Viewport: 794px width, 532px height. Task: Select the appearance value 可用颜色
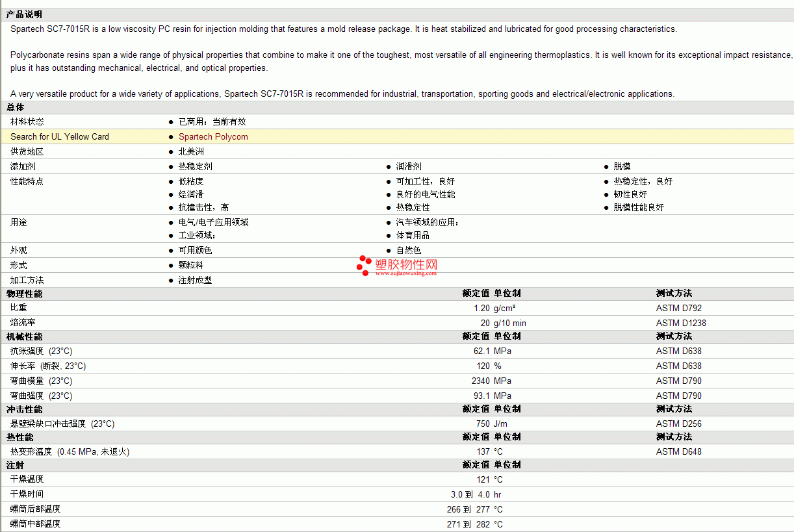point(196,250)
